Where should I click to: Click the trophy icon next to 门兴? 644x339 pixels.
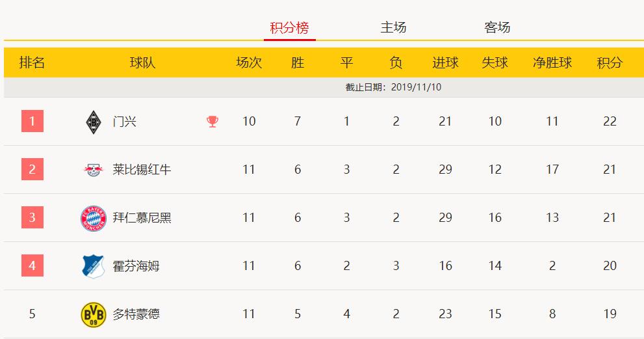click(213, 122)
